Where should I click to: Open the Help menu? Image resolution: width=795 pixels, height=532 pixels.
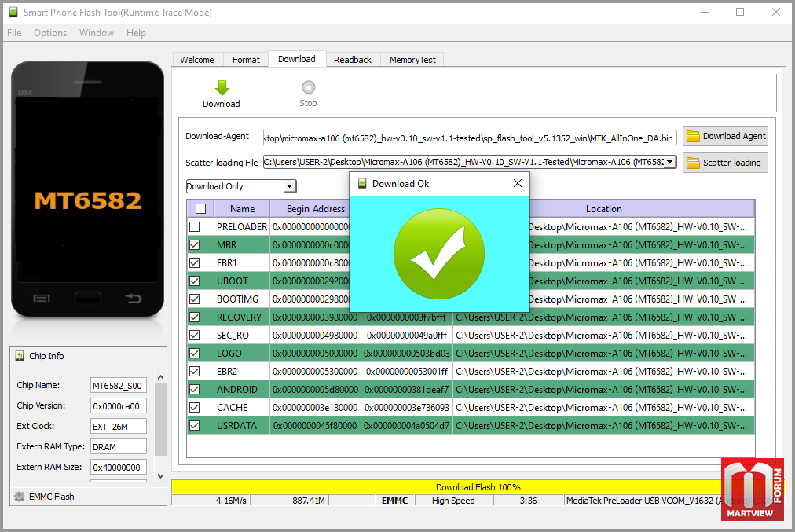[x=136, y=33]
